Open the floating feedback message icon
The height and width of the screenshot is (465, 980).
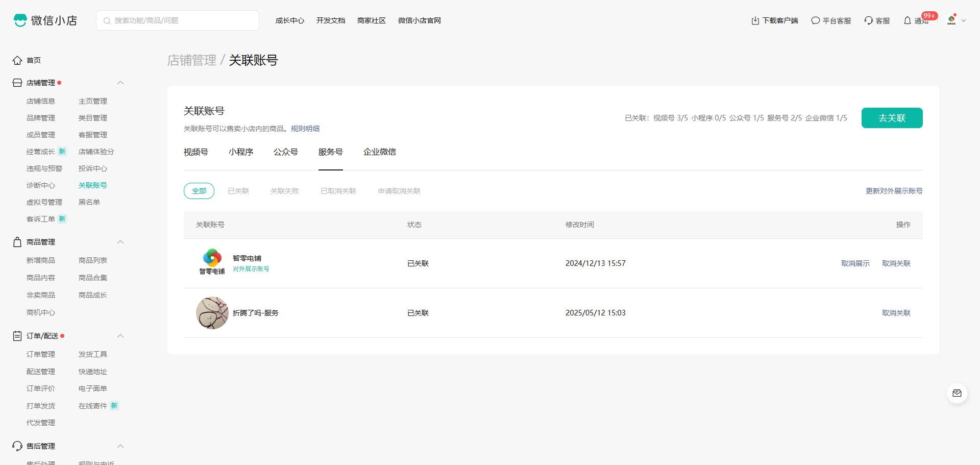pyautogui.click(x=957, y=394)
